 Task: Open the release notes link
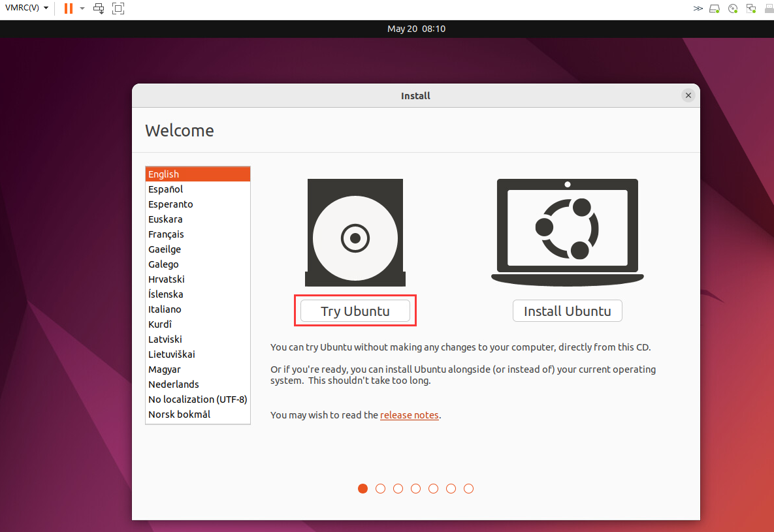coord(410,415)
